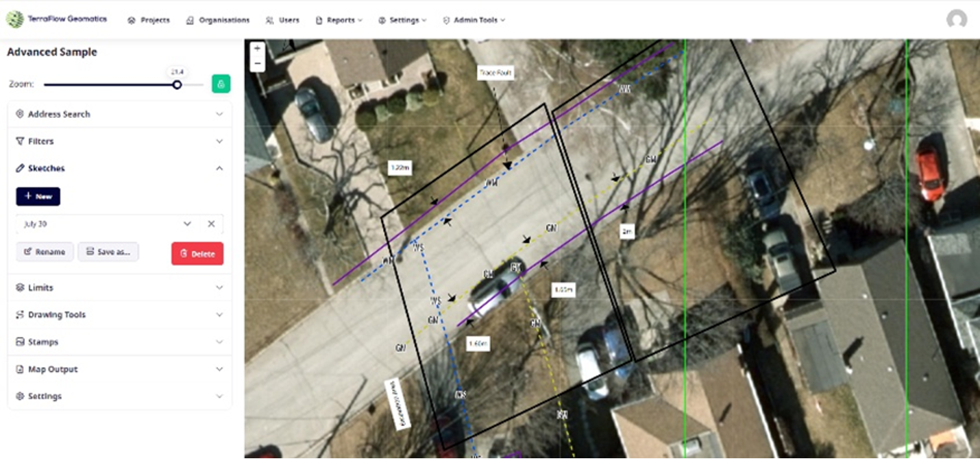Click the Rename sketch button
This screenshot has width=980, height=461.
tap(45, 252)
